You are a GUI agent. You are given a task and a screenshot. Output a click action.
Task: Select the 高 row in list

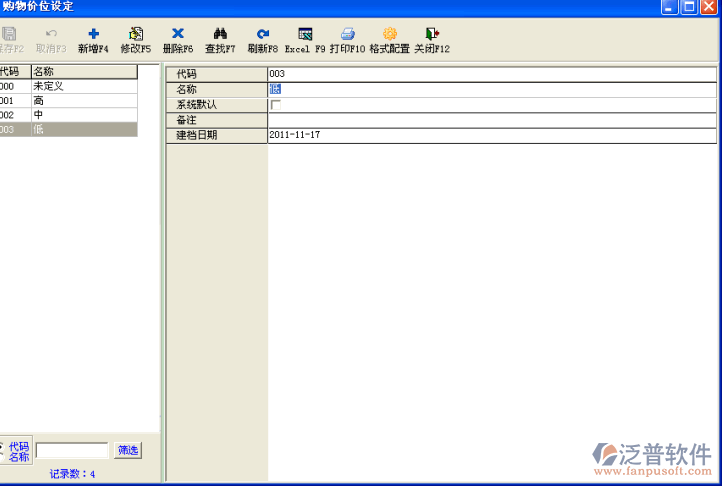click(x=69, y=100)
